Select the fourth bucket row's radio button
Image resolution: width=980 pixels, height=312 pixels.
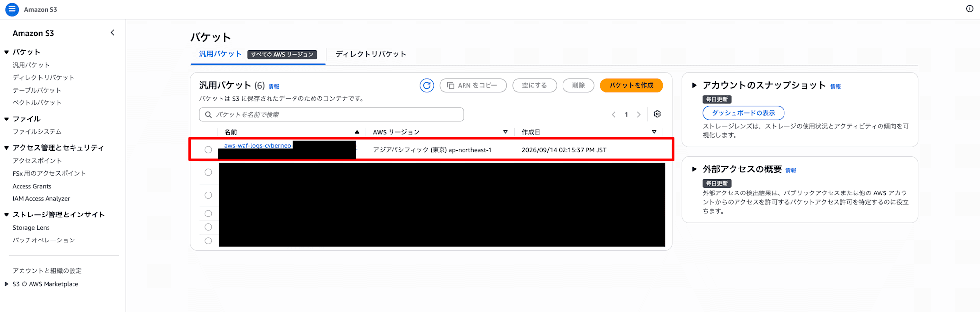[208, 214]
